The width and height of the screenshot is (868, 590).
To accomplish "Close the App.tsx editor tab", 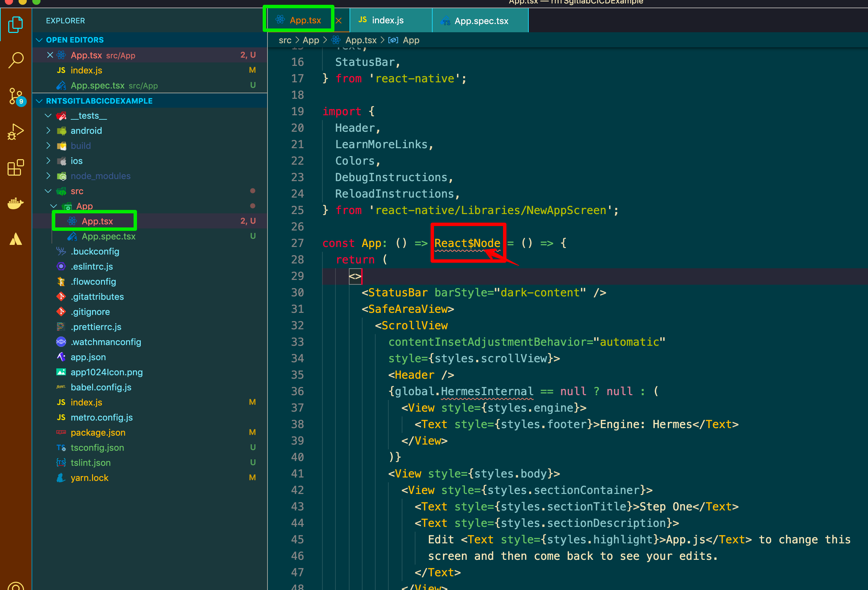I will tap(339, 21).
